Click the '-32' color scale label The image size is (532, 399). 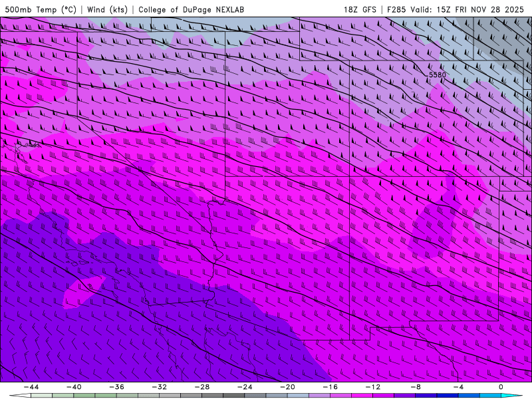click(x=160, y=387)
